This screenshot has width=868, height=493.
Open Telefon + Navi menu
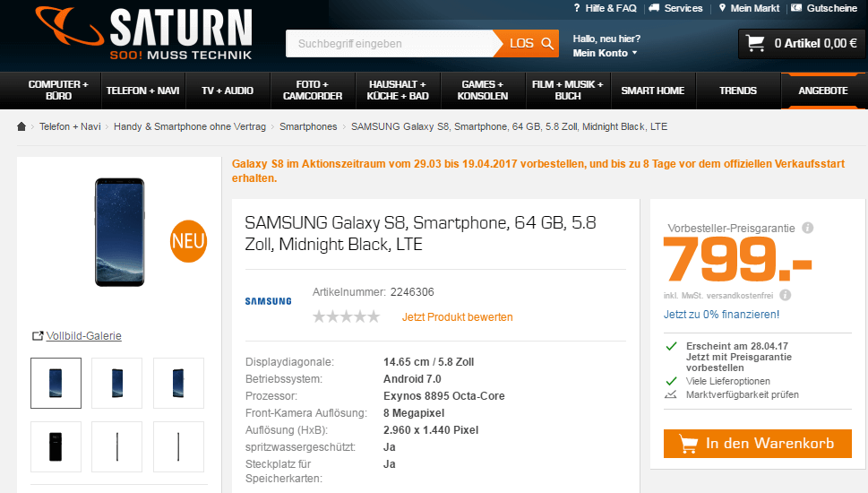point(142,91)
